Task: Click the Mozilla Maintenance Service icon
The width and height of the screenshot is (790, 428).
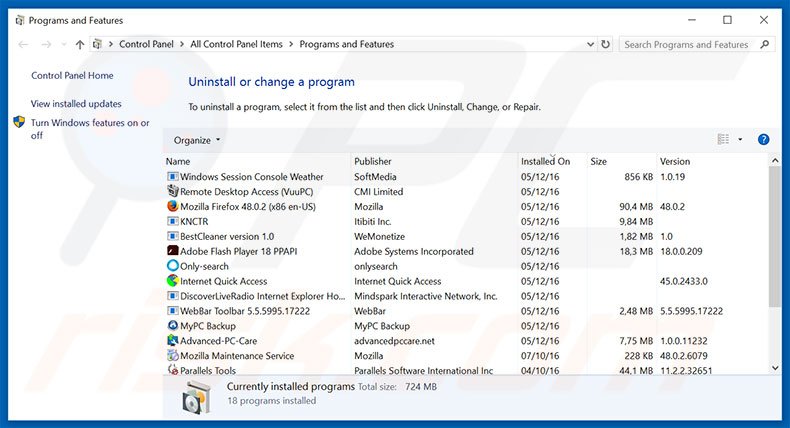Action: tap(172, 355)
